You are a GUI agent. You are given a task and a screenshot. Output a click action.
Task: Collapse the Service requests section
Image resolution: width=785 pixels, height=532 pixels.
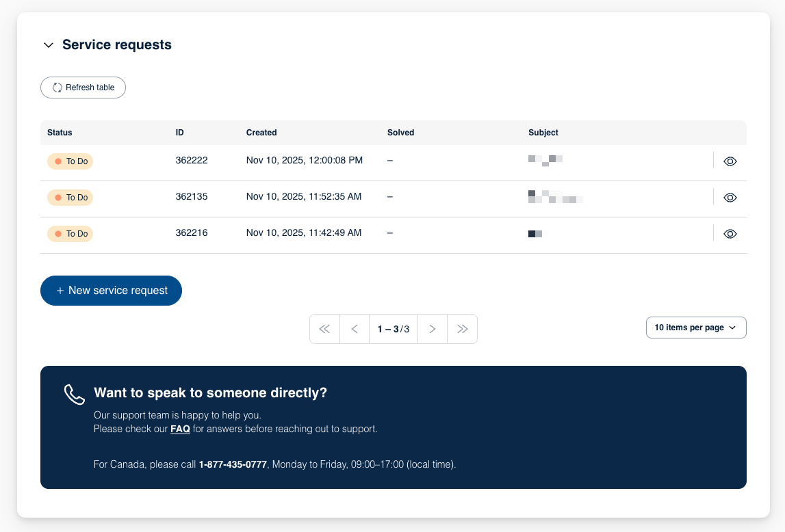point(48,44)
